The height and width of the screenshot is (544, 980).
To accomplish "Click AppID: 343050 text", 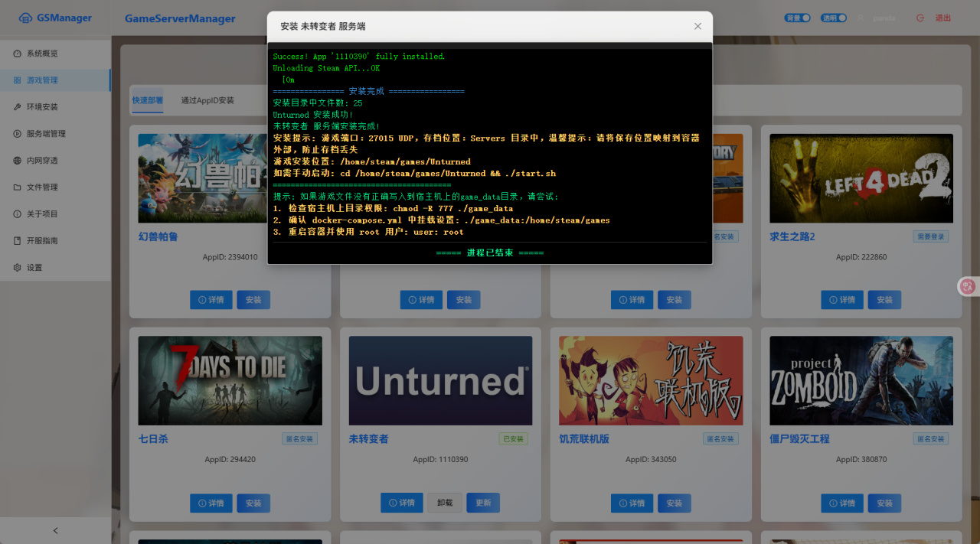I will (x=651, y=460).
